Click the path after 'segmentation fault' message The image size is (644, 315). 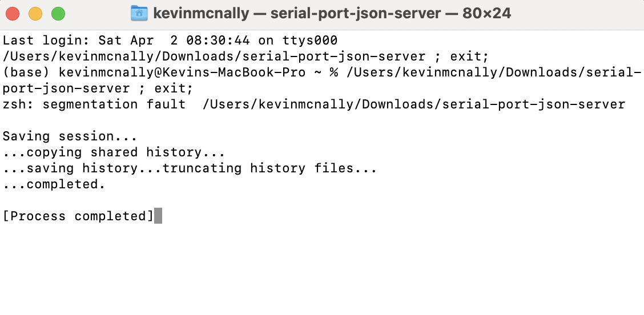[414, 105]
